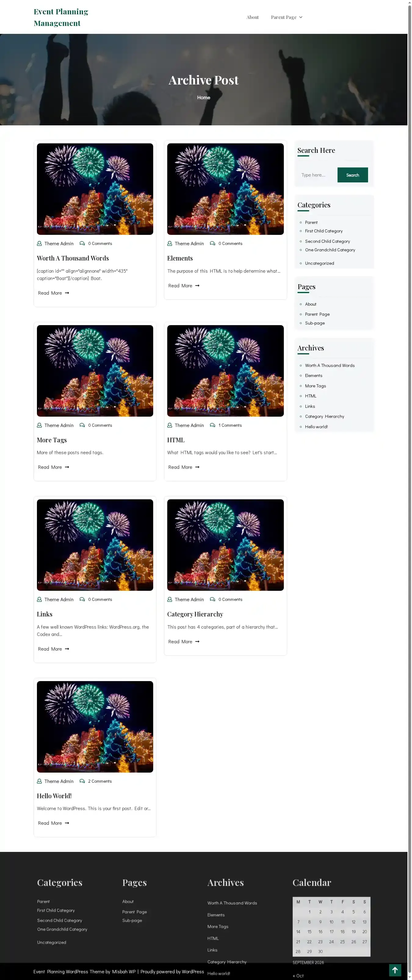Click the author icon on Worth A Thousand Words post
The height and width of the screenshot is (980, 412).
click(x=39, y=243)
